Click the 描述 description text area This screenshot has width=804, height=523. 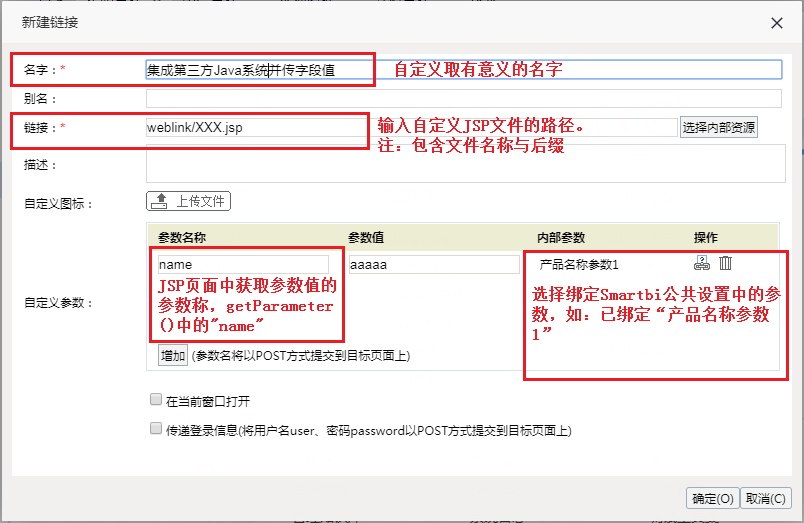(x=466, y=164)
